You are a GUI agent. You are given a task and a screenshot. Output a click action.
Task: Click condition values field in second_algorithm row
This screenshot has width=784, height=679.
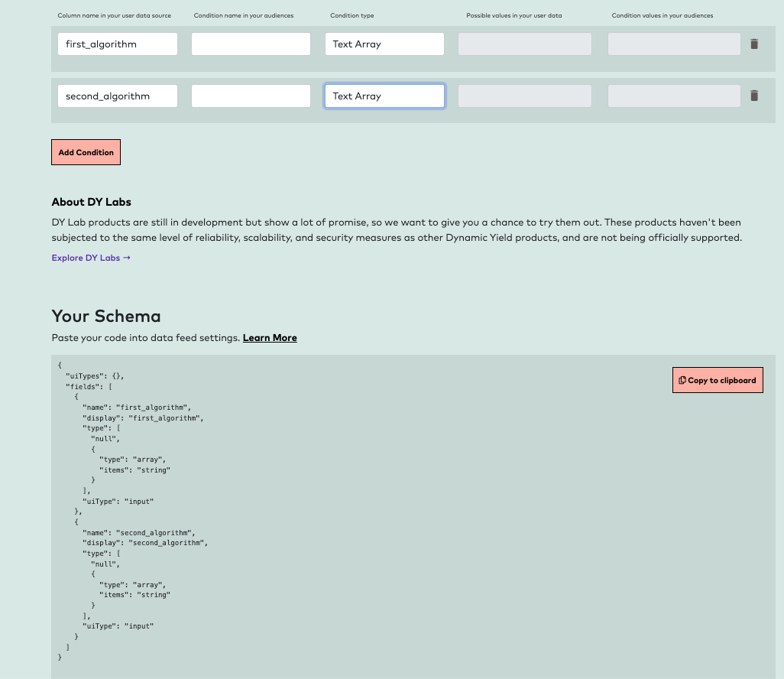click(x=674, y=96)
